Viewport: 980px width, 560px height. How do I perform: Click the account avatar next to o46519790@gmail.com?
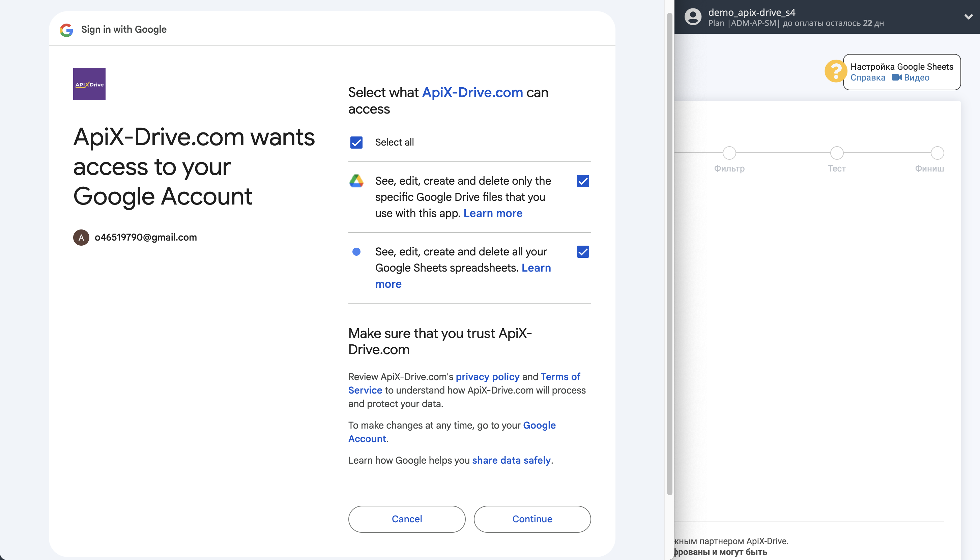[81, 237]
